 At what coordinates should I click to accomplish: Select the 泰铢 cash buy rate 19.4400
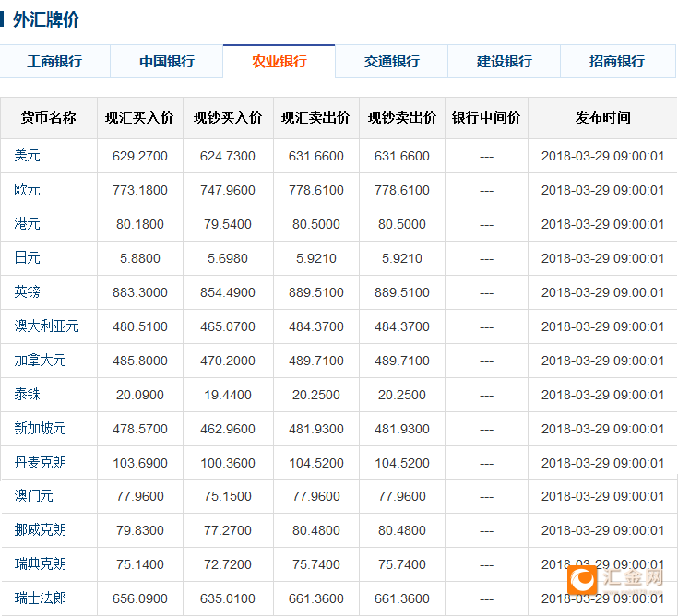point(228,395)
